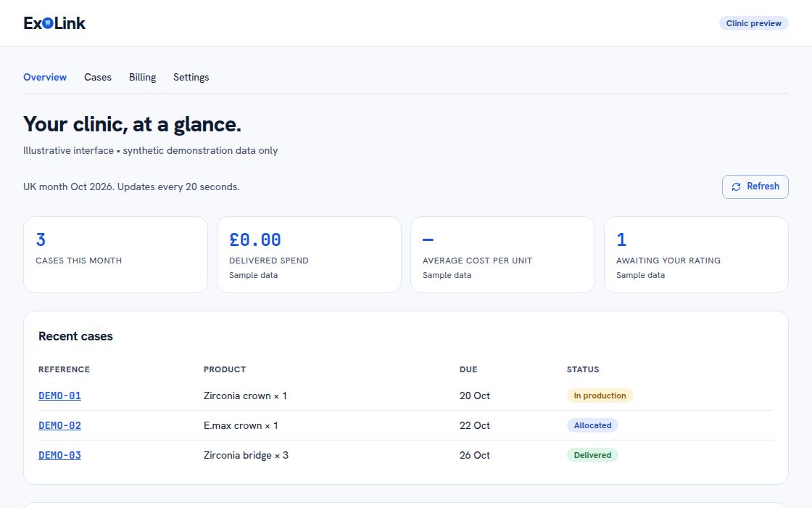Click the REFERENCE column header
The height and width of the screenshot is (508, 812).
pyautogui.click(x=65, y=369)
